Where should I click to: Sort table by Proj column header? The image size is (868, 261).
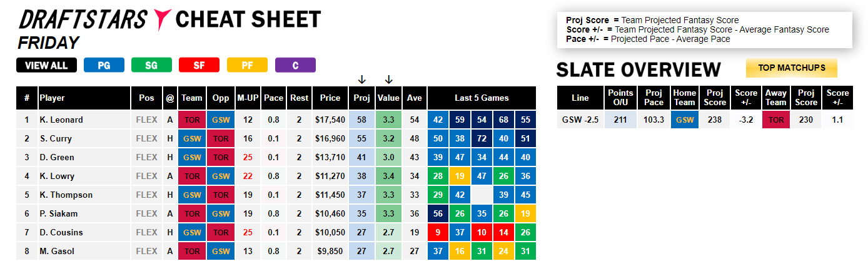(361, 98)
